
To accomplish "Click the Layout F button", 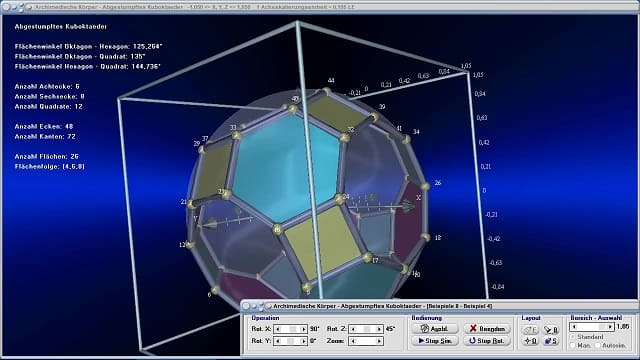I will (x=531, y=329).
